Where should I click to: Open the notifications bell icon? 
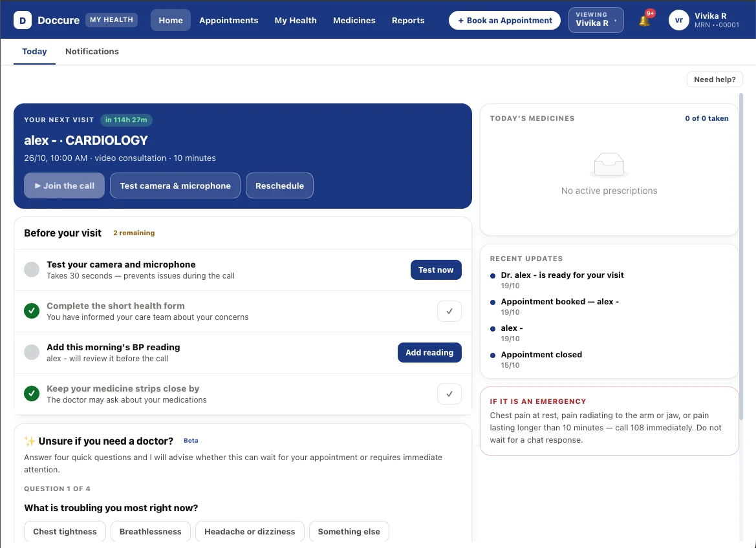[644, 21]
